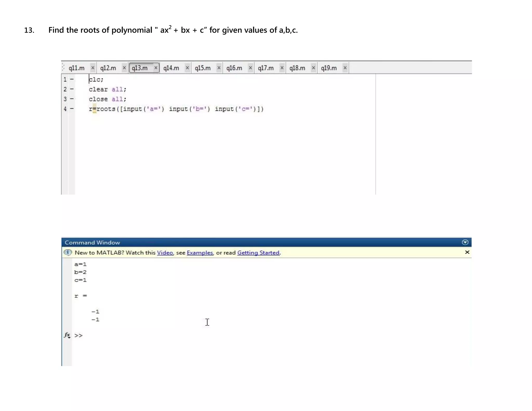Switch to the q12.m editor tab
Image resolution: width=532 pixels, height=411 pixels.
(108, 68)
